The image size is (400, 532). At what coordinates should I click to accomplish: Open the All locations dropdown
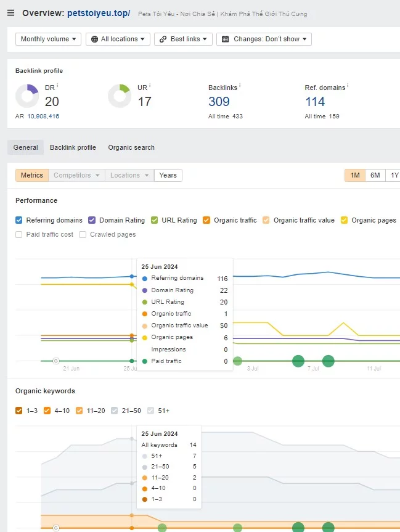point(118,39)
